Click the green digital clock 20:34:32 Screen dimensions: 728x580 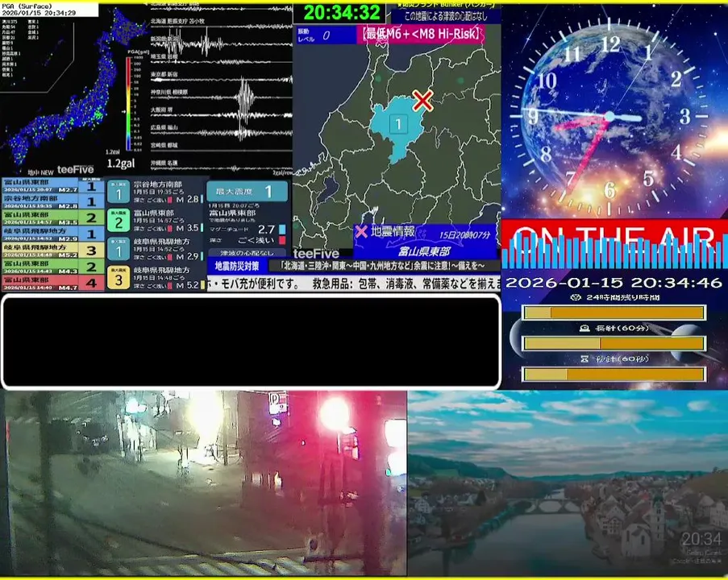tap(342, 13)
